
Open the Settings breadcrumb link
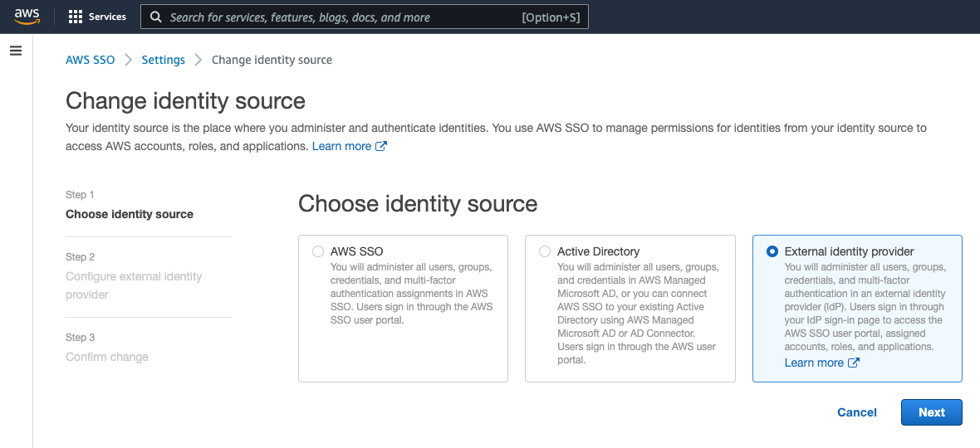click(x=163, y=60)
